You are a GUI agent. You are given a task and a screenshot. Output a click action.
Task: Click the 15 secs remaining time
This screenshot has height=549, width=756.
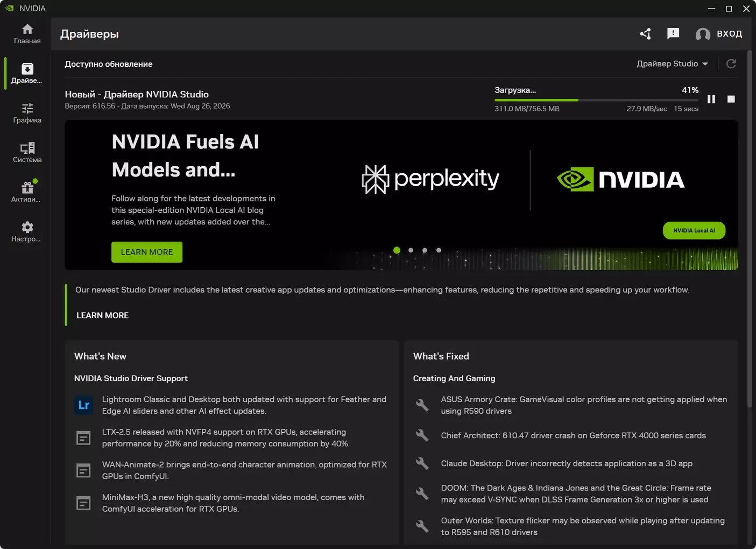[x=687, y=109]
